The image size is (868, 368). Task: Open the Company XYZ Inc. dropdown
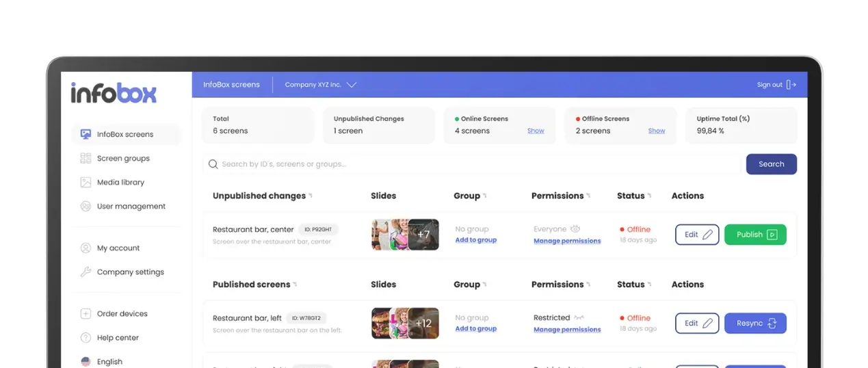321,85
